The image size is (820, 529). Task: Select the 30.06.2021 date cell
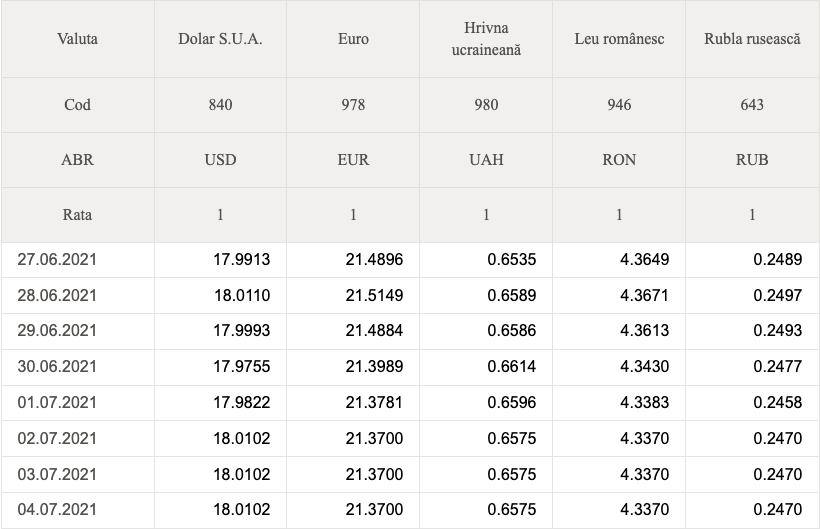[77, 367]
